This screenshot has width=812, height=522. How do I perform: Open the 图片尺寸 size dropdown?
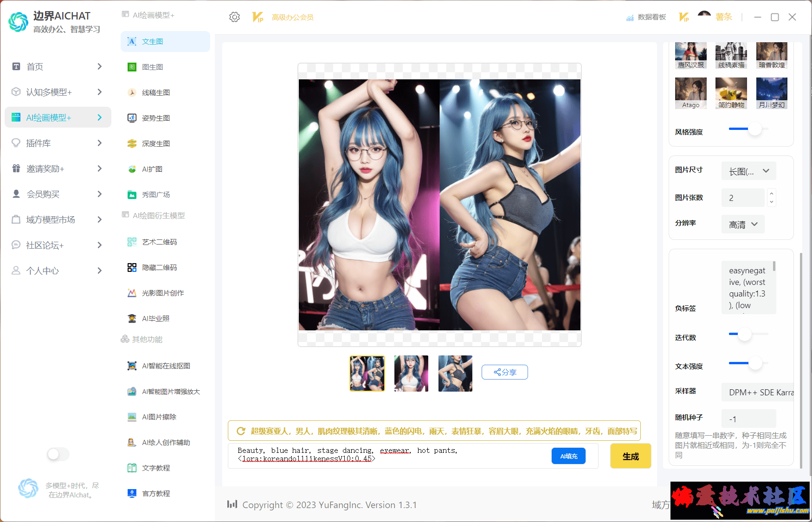point(748,171)
